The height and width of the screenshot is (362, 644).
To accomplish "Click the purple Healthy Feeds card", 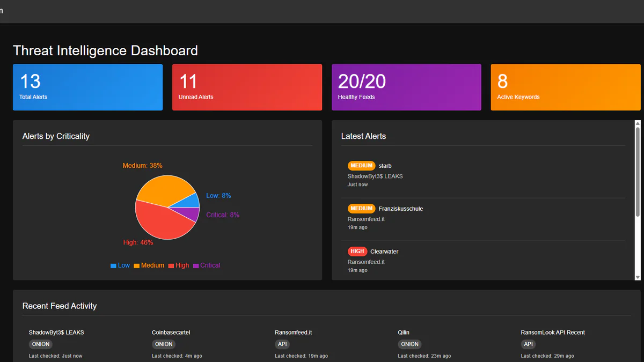I will pos(406,87).
